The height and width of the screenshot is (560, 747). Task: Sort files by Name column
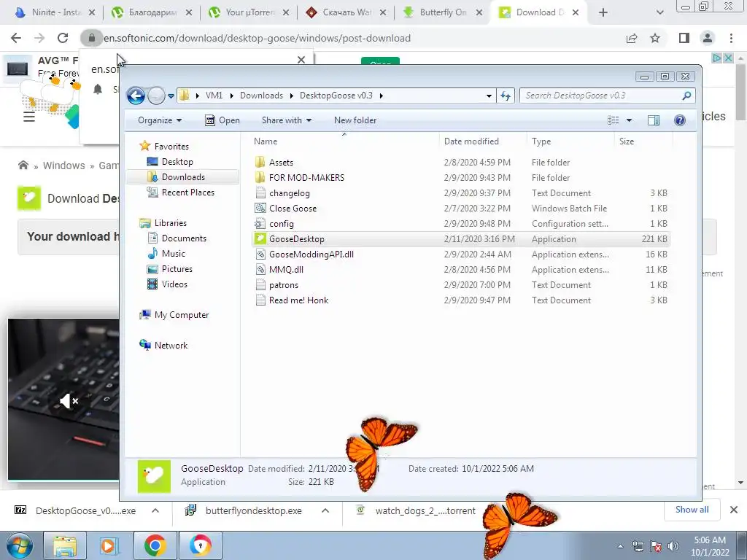click(344, 141)
